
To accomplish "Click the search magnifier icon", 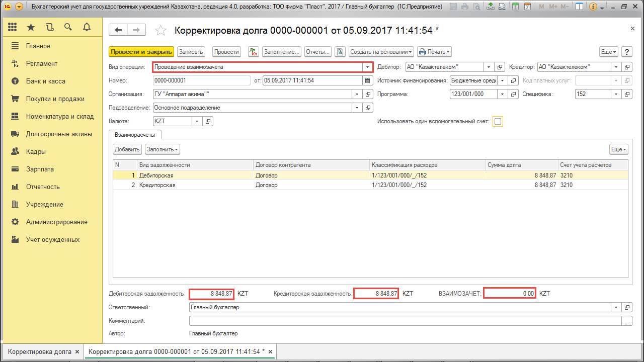I will (x=68, y=27).
